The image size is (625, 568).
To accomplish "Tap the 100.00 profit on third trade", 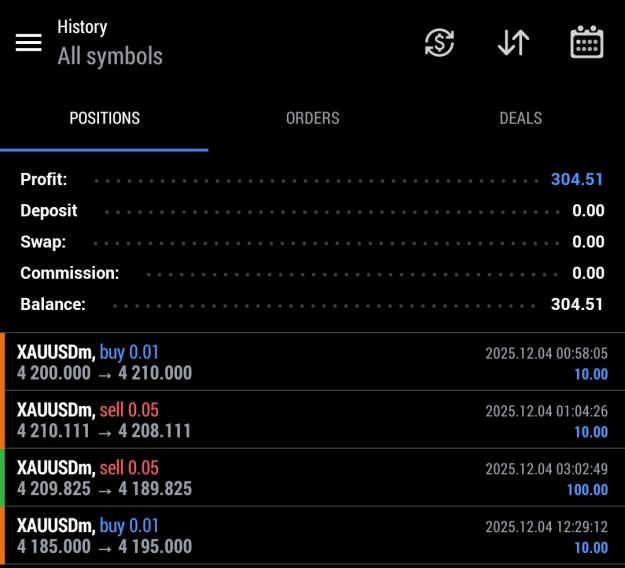I will [588, 490].
